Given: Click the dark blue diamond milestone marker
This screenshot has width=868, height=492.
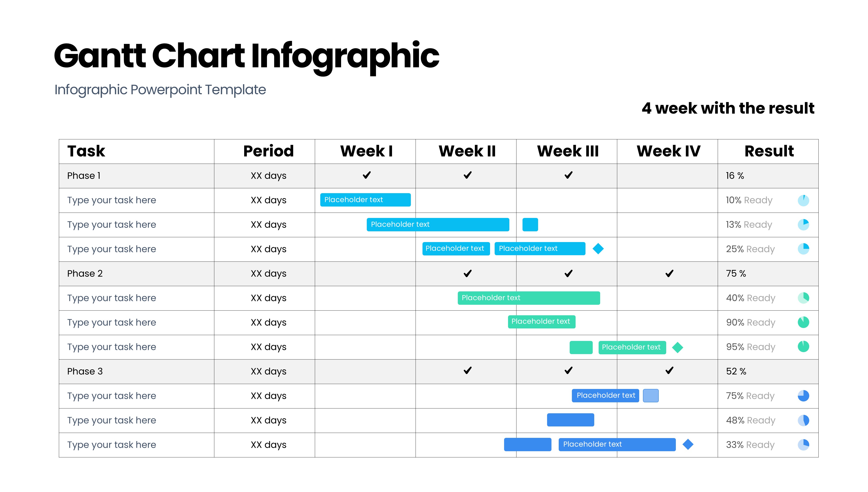Looking at the screenshot, I should 687,444.
